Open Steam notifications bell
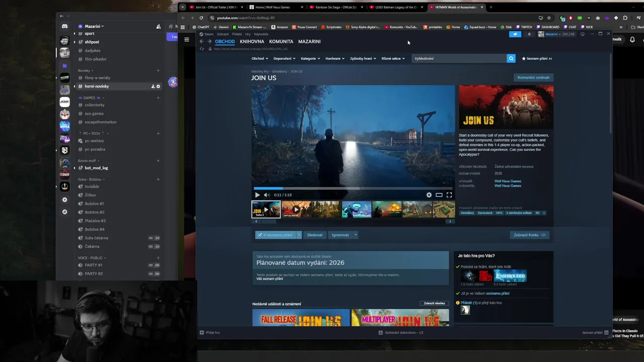Screen dimensions: 644x362 (x=529, y=34)
